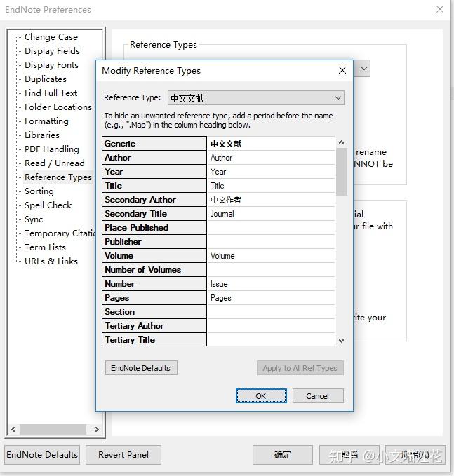Select Libraries in preferences list
454x476 pixels.
(x=42, y=135)
